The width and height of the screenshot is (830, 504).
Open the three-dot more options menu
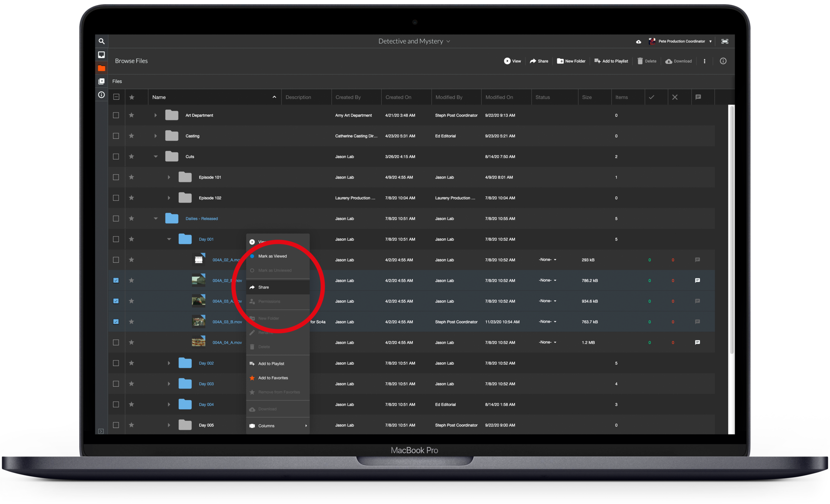(704, 61)
